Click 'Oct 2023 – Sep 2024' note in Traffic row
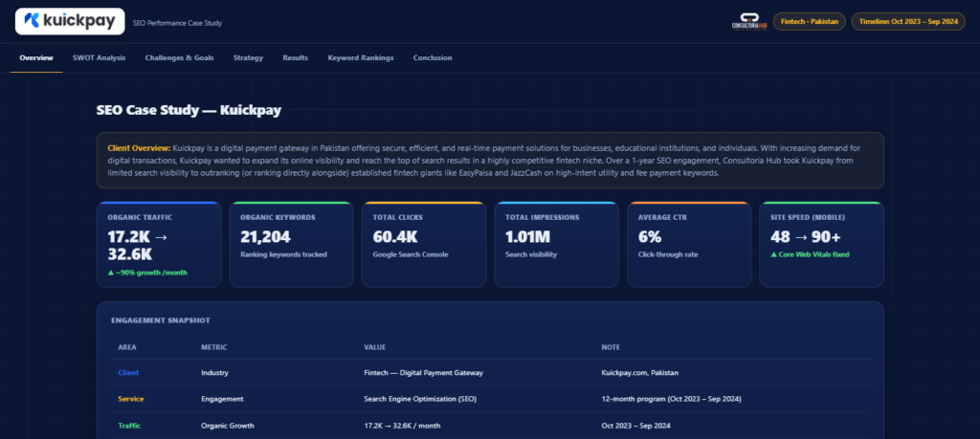The width and height of the screenshot is (980, 439). (x=636, y=426)
